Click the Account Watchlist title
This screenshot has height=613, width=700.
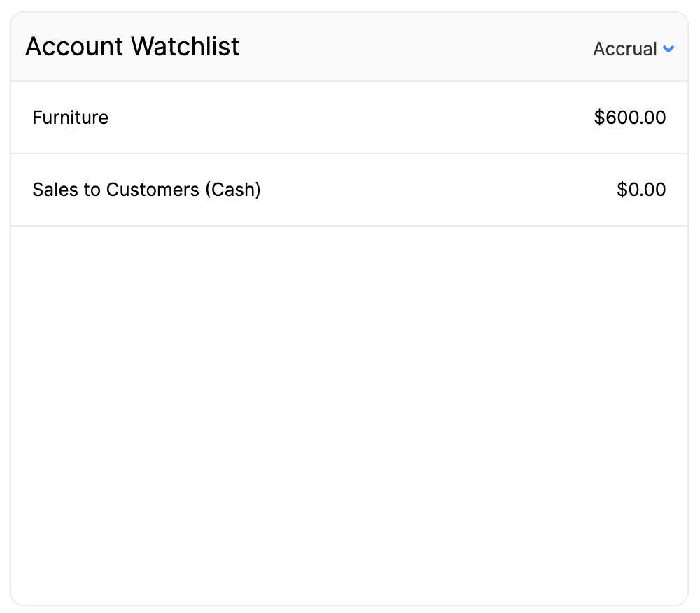[x=132, y=46]
